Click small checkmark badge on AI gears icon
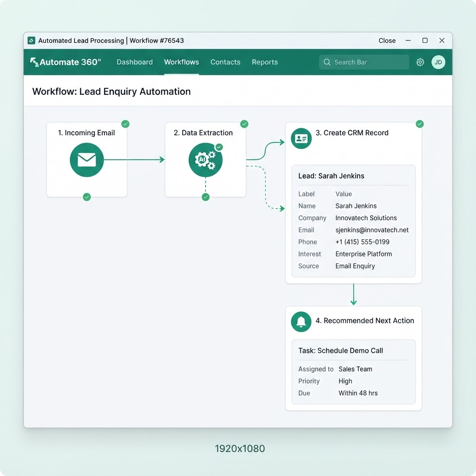 point(219,147)
